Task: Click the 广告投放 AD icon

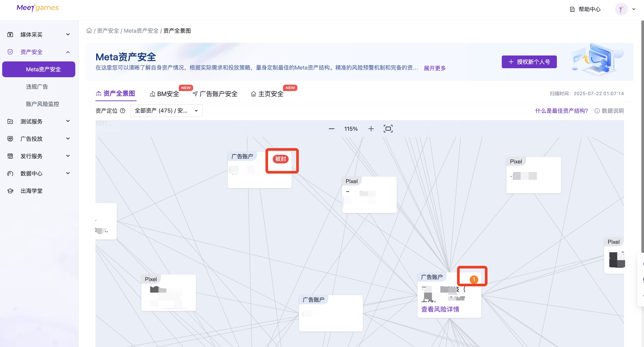Action: [x=10, y=139]
